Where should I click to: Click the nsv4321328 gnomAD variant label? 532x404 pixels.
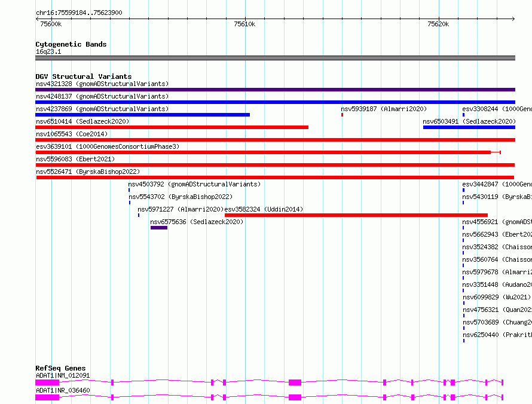point(102,84)
